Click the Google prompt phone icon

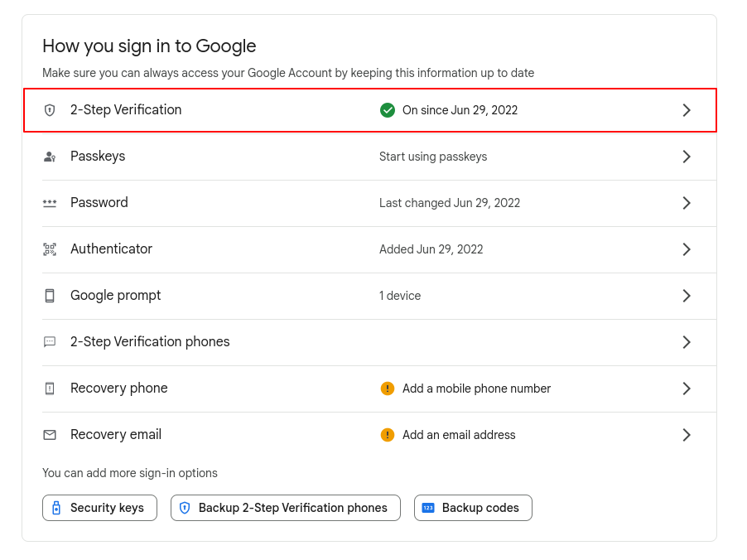(50, 296)
